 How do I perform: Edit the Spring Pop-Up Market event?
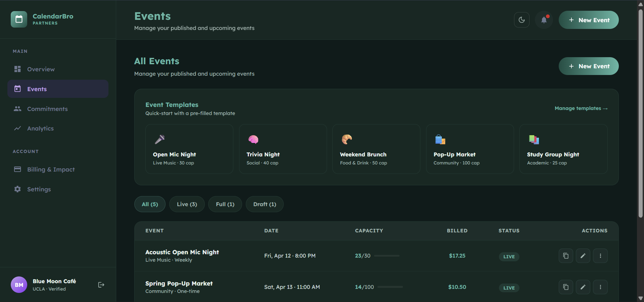click(x=583, y=287)
